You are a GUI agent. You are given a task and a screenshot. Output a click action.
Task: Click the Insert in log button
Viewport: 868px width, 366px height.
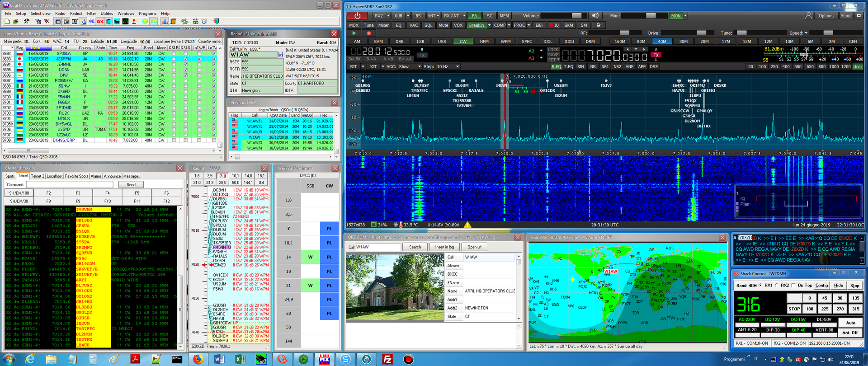444,247
